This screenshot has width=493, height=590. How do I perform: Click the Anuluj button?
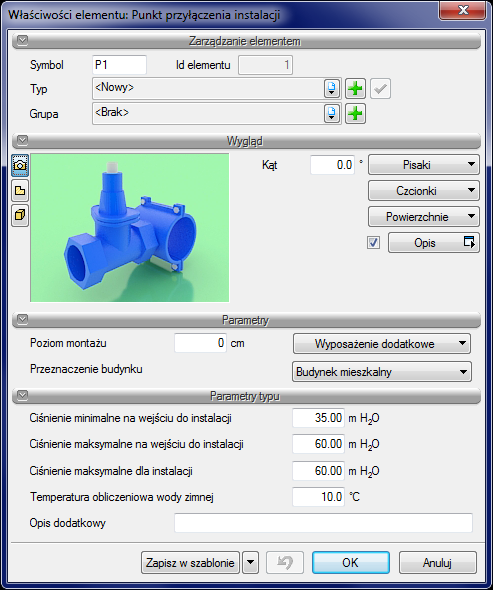pyautogui.click(x=437, y=563)
